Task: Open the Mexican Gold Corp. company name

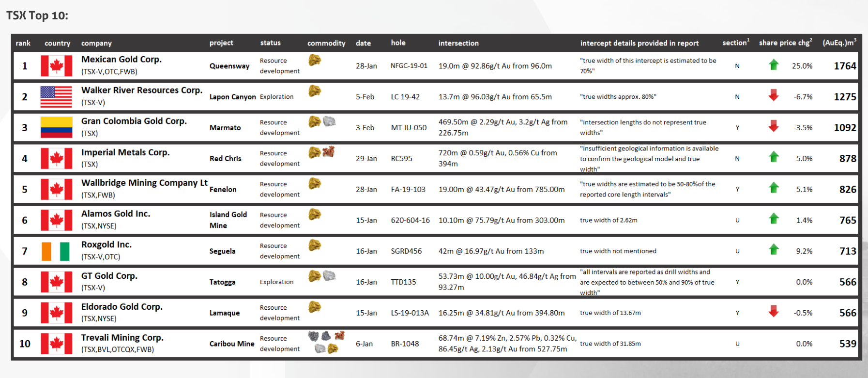Action: coord(121,60)
